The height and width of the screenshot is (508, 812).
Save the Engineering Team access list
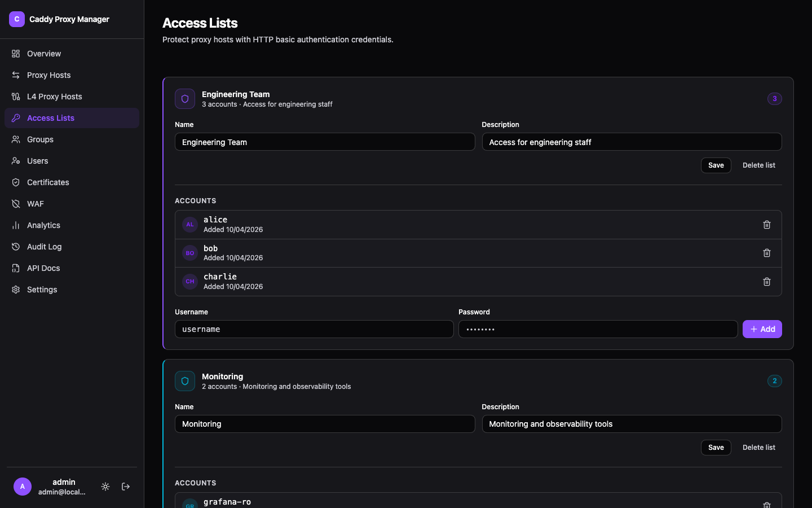[x=716, y=165]
